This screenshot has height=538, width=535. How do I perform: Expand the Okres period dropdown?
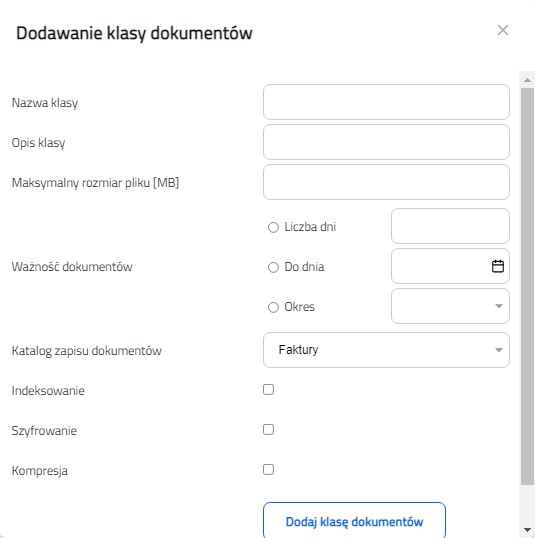click(x=450, y=306)
